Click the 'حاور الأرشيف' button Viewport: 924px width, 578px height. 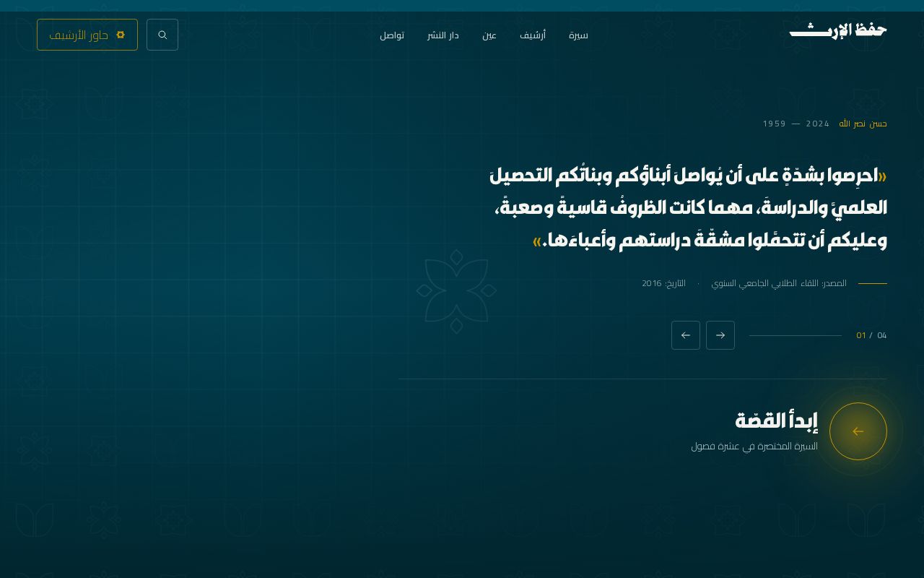(x=87, y=35)
